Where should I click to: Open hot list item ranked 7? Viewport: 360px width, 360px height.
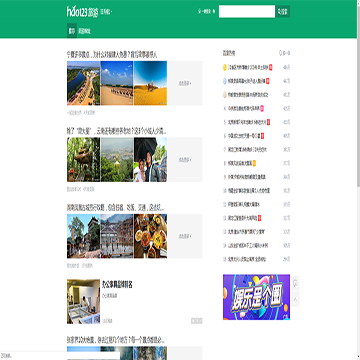(x=247, y=150)
